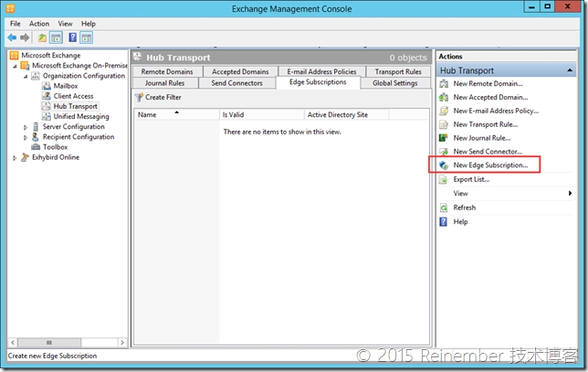Click the Unified Messaging node icon
Viewport: 588px width, 372px height.
(x=47, y=116)
